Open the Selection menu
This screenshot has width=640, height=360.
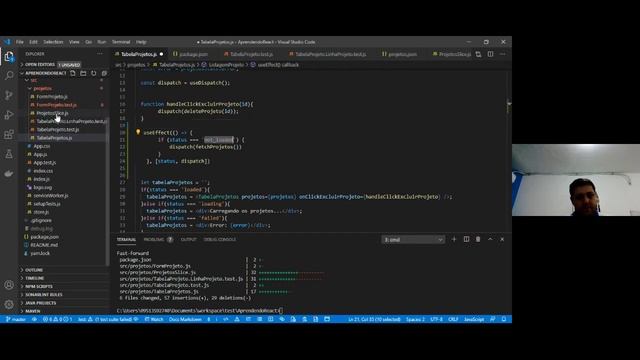tap(53, 42)
